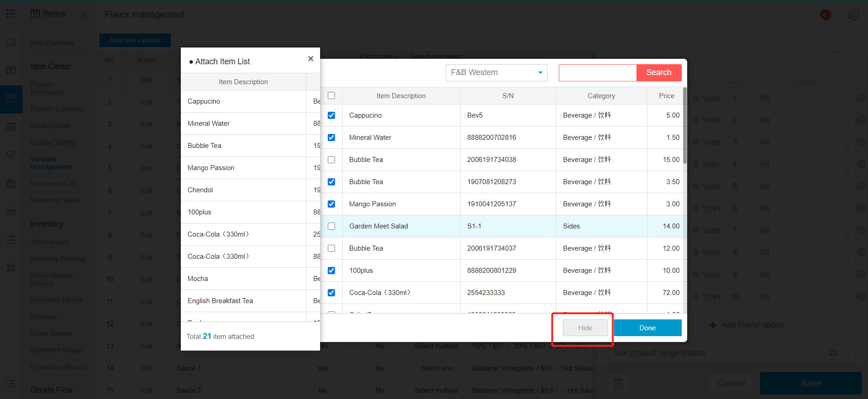Click the China flag language icon
The image size is (868, 399).
pyautogui.click(x=826, y=14)
